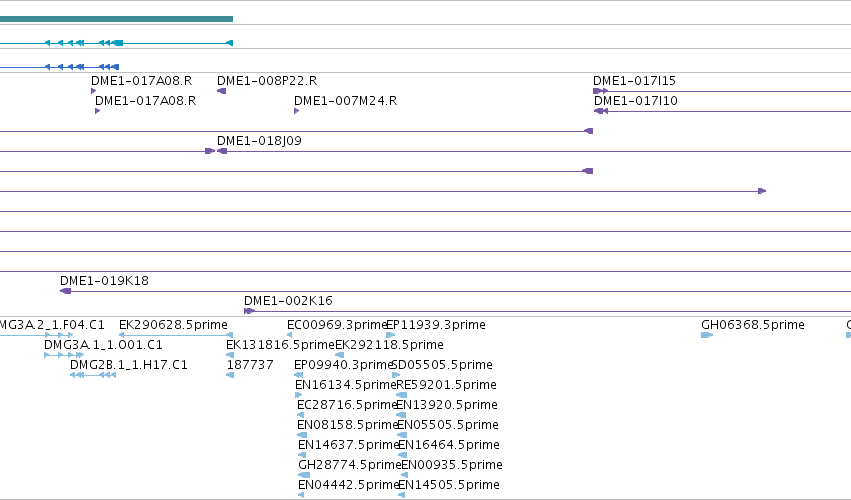Click the thick teal bar feature
The width and height of the screenshot is (851, 500).
pyautogui.click(x=116, y=19)
